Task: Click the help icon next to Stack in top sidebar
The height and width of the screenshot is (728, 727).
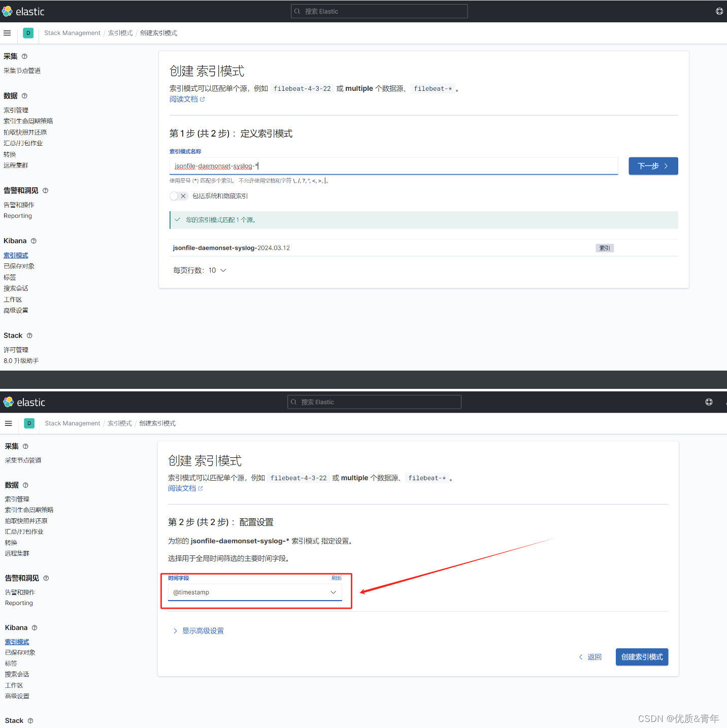Action: point(29,336)
